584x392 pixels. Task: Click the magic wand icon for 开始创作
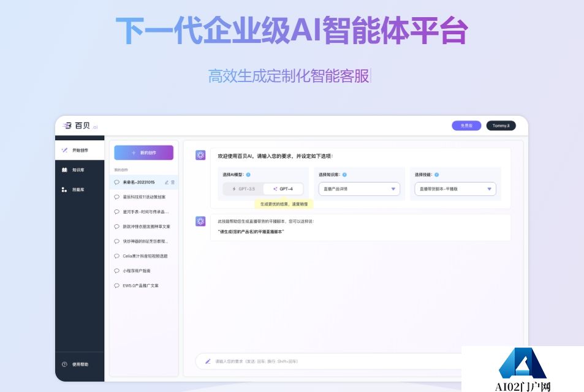tap(64, 151)
